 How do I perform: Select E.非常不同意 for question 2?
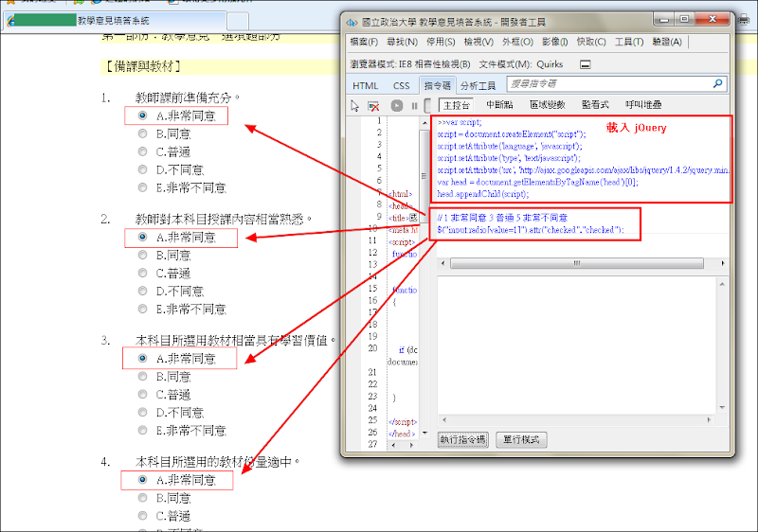(143, 309)
